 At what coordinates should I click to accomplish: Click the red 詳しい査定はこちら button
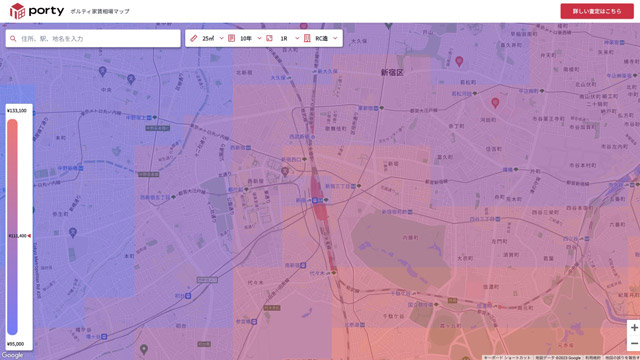tap(597, 11)
